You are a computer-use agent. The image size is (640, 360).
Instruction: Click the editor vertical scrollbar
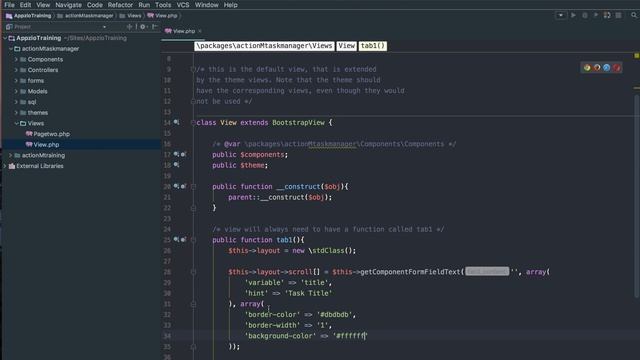point(637,196)
